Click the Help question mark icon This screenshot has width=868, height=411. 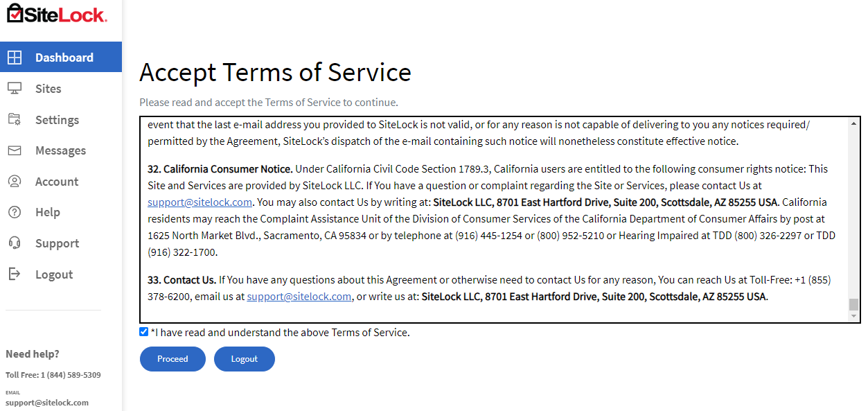(15, 212)
